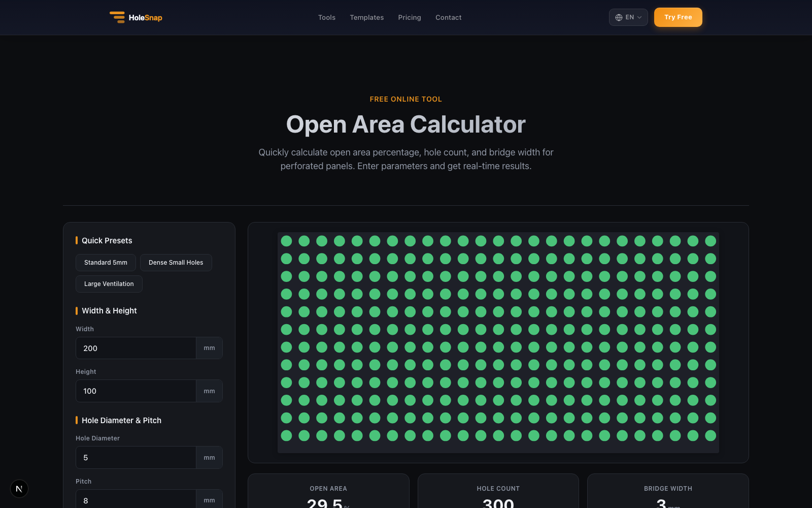The height and width of the screenshot is (508, 812).
Task: Focus the Pitch input field
Action: pyautogui.click(x=136, y=500)
